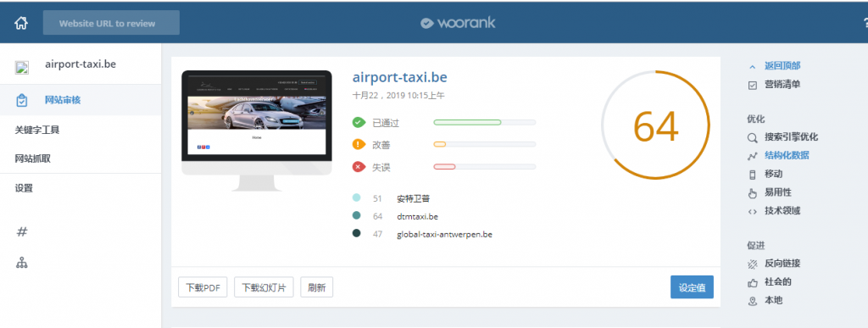Click the hashtag icon in sidebar
Screen dimensions: 868x328
click(x=21, y=231)
